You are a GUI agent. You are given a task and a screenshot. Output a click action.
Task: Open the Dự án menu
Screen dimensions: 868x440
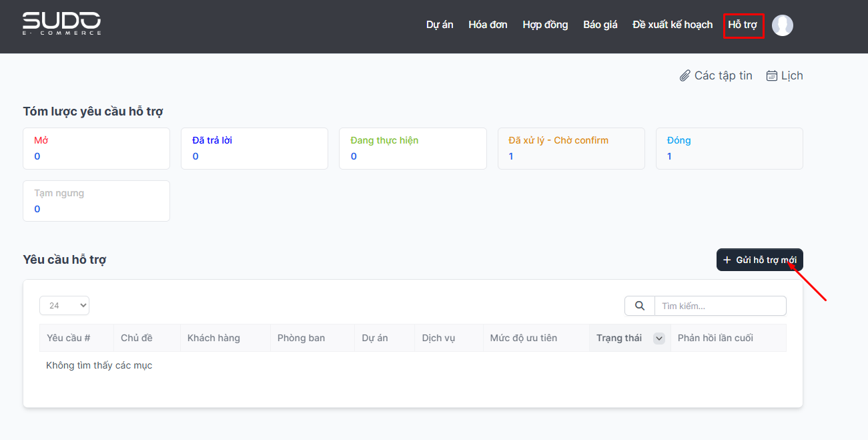[x=440, y=25]
